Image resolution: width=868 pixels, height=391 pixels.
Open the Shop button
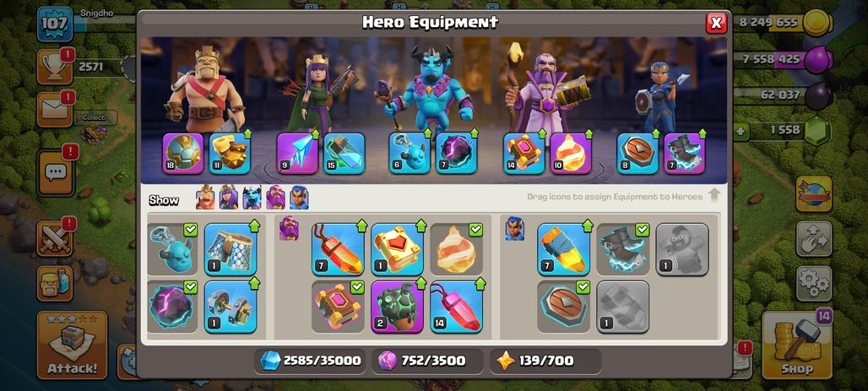click(796, 345)
